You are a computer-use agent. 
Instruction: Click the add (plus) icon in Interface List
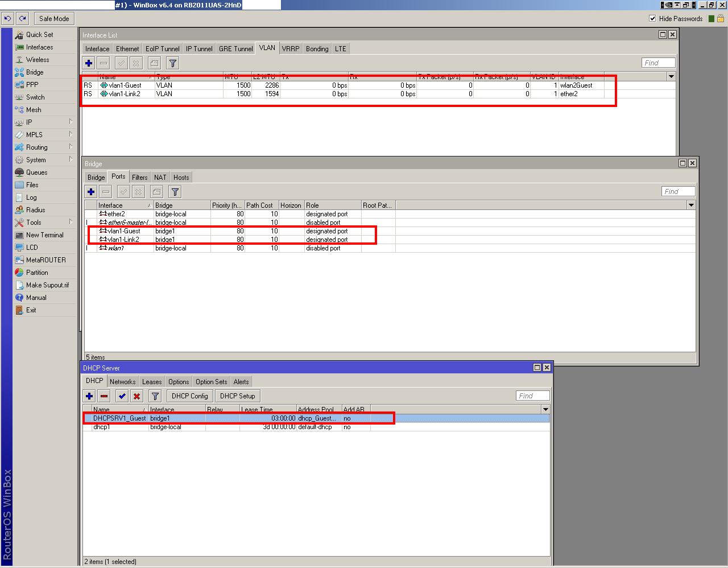(x=89, y=63)
